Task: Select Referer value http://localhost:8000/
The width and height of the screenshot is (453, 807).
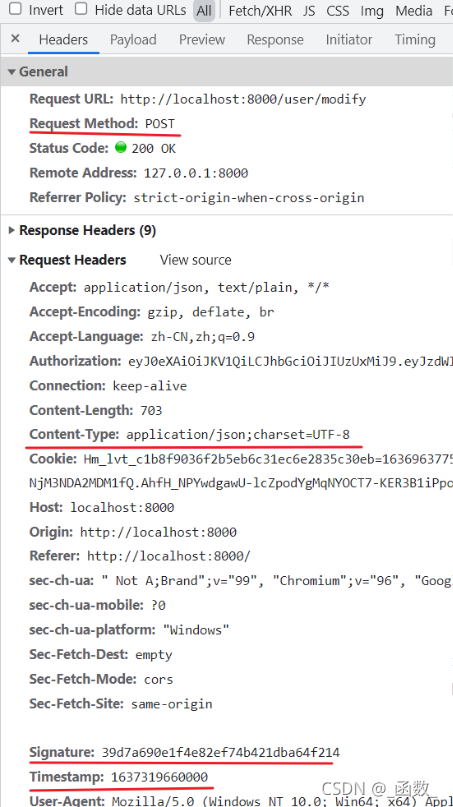Action: click(x=169, y=556)
